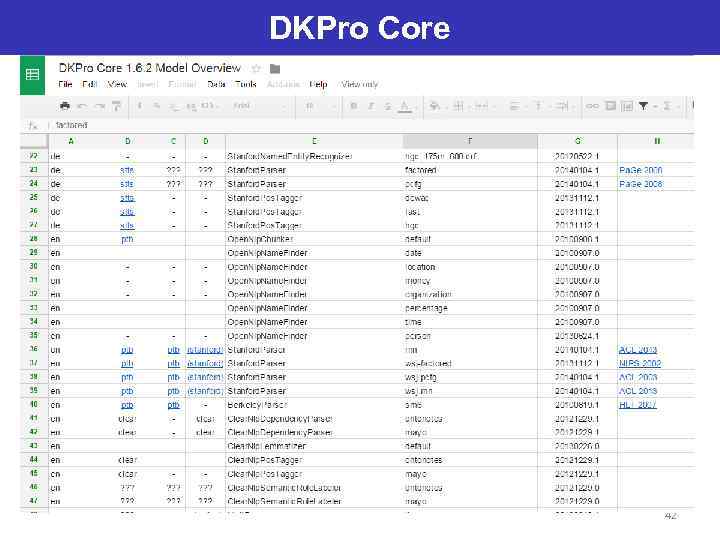
Task: Click the Print icon in the toolbar
Action: click(65, 106)
